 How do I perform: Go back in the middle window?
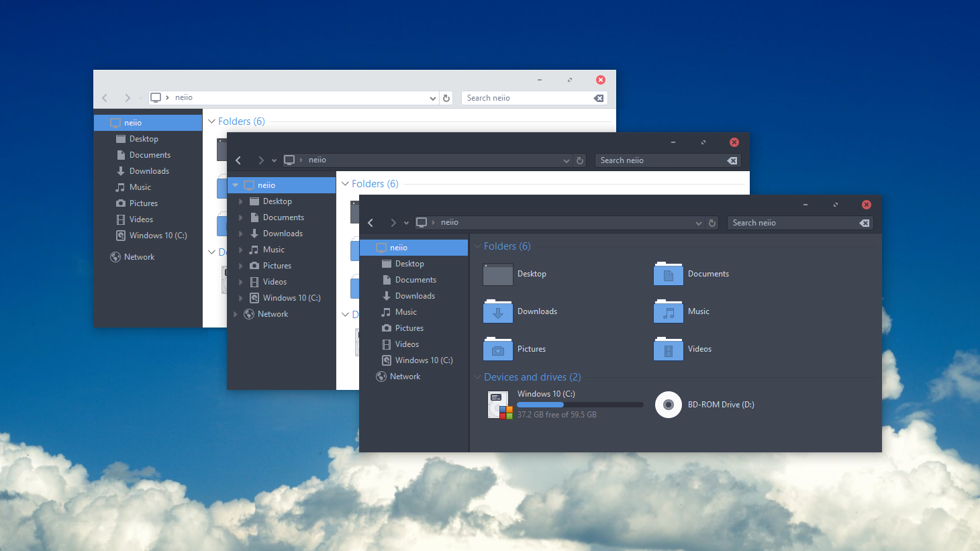(238, 160)
